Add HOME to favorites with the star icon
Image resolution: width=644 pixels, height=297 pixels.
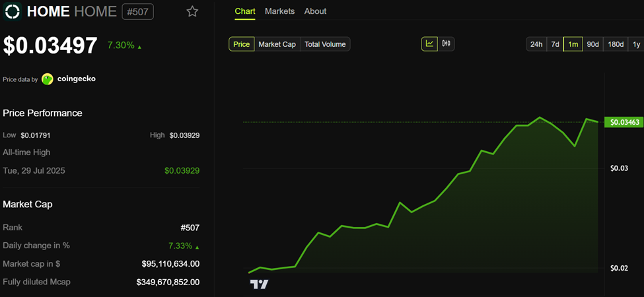click(192, 11)
